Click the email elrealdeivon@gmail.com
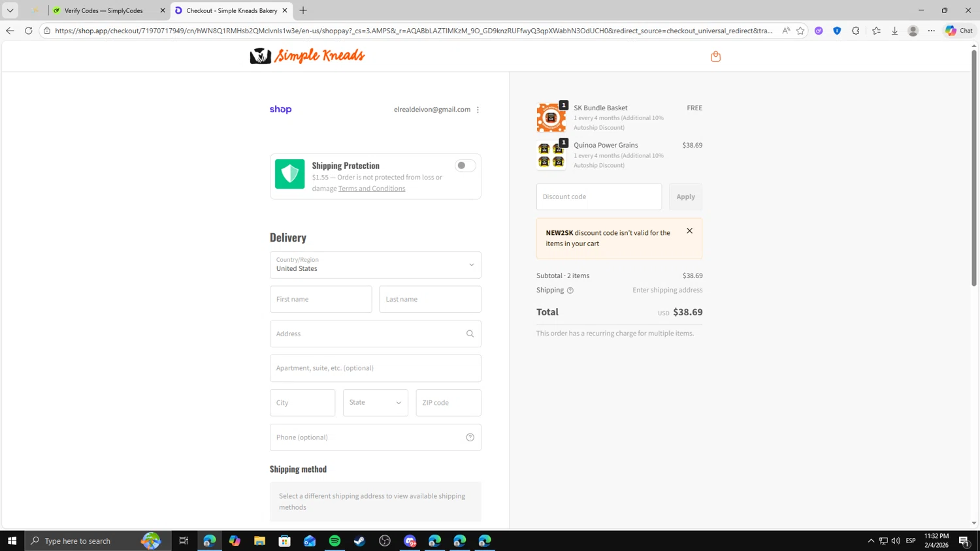This screenshot has height=551, width=980. pyautogui.click(x=432, y=110)
